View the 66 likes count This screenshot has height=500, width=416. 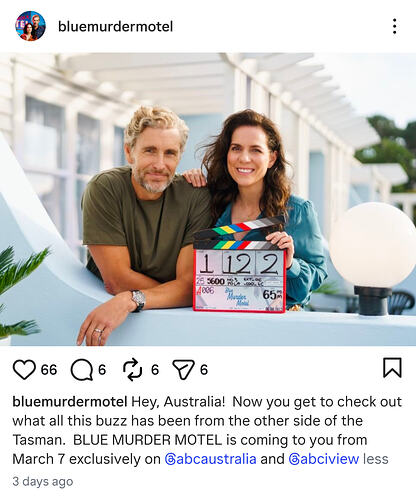tap(49, 370)
